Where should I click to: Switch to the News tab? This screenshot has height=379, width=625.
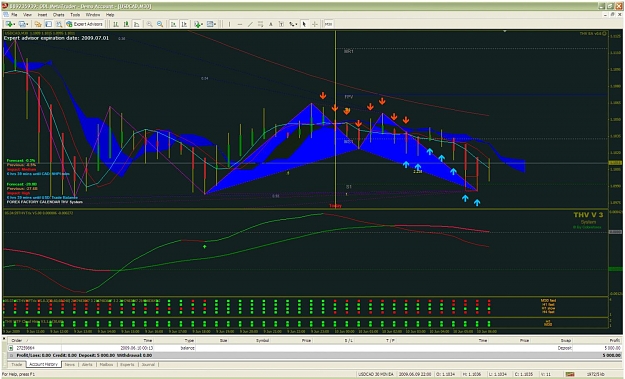pyautogui.click(x=69, y=365)
